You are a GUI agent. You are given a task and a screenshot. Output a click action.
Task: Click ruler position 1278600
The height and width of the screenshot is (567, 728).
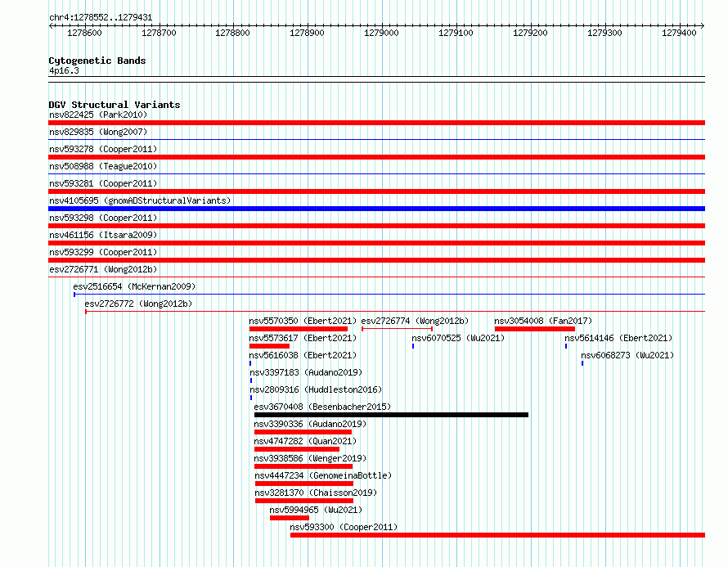[84, 33]
